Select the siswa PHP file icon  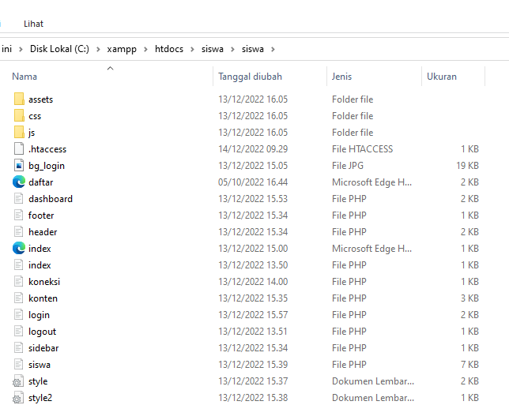pos(19,364)
